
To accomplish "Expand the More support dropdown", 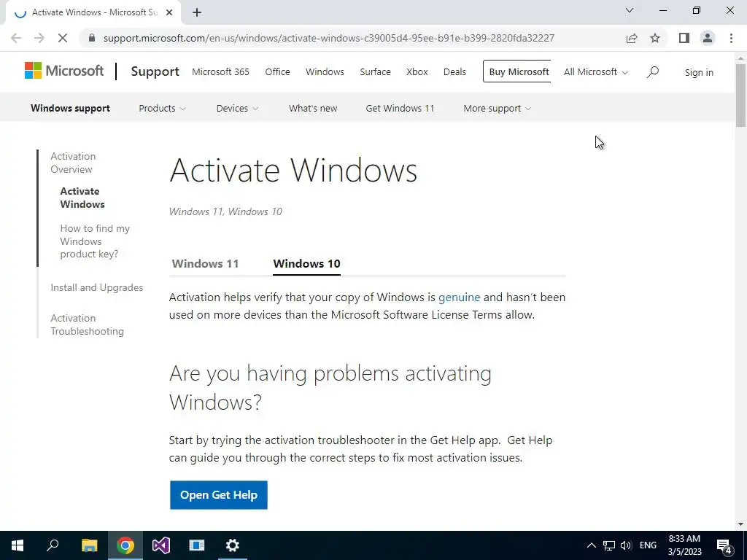I will (497, 108).
